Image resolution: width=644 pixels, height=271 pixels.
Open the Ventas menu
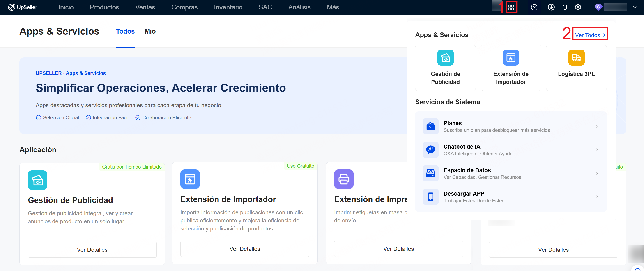[145, 7]
